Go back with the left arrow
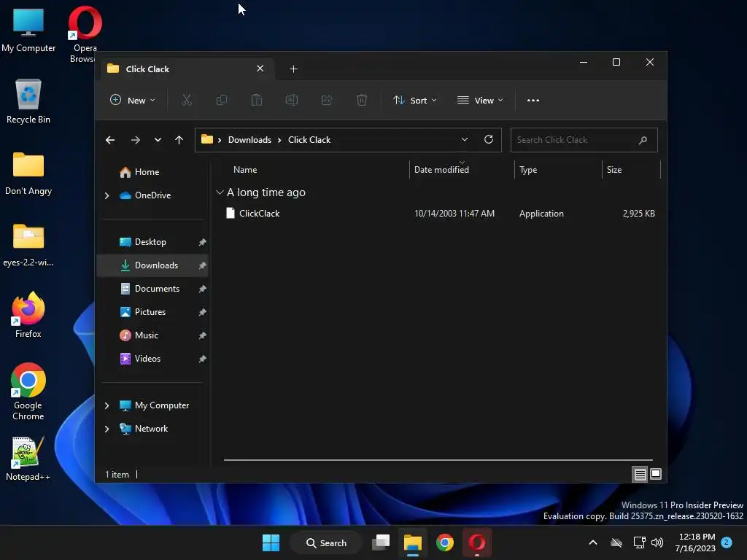 [x=110, y=140]
